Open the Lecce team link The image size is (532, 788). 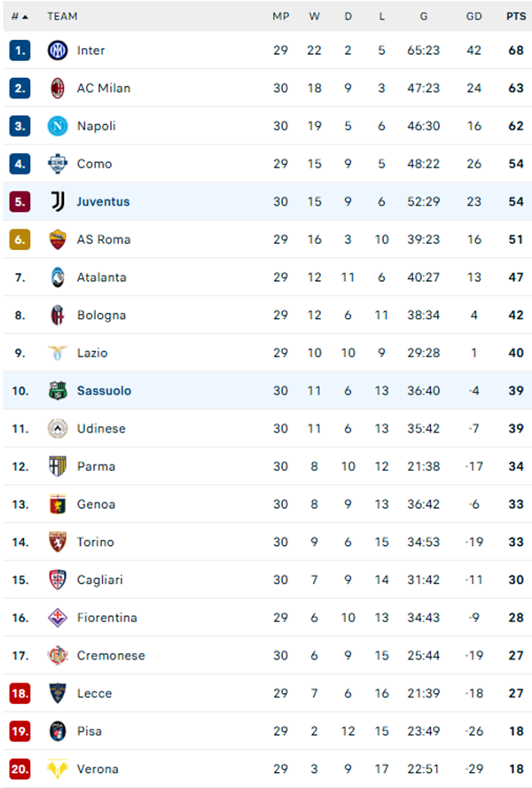tap(95, 693)
